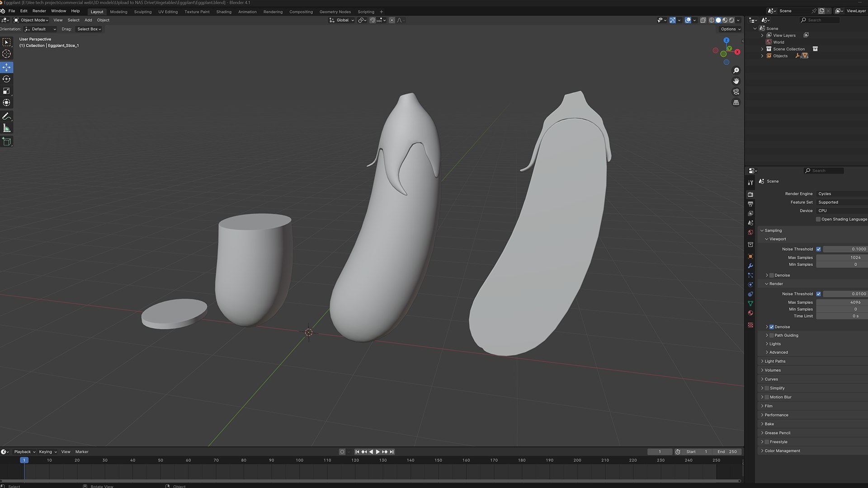
Task: Activate the Scale tool
Action: [x=7, y=91]
